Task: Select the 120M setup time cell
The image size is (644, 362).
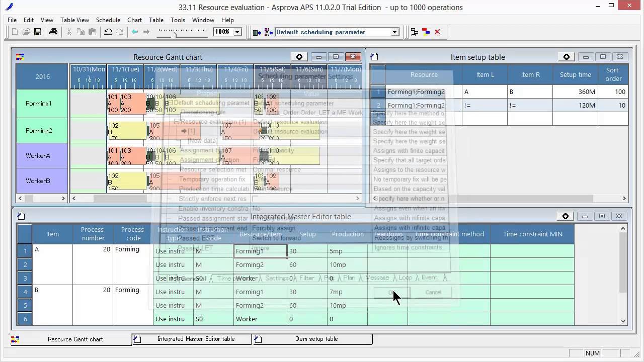Action: tap(575, 106)
